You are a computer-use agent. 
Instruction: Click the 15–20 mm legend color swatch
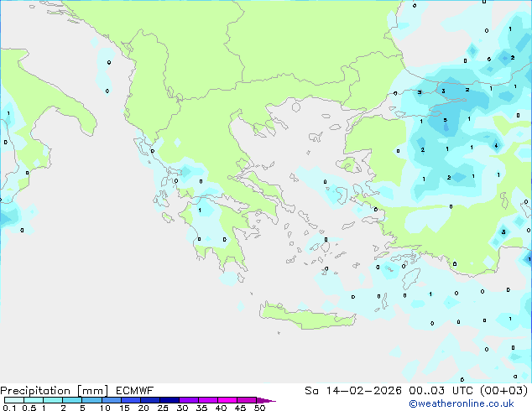click(130, 400)
